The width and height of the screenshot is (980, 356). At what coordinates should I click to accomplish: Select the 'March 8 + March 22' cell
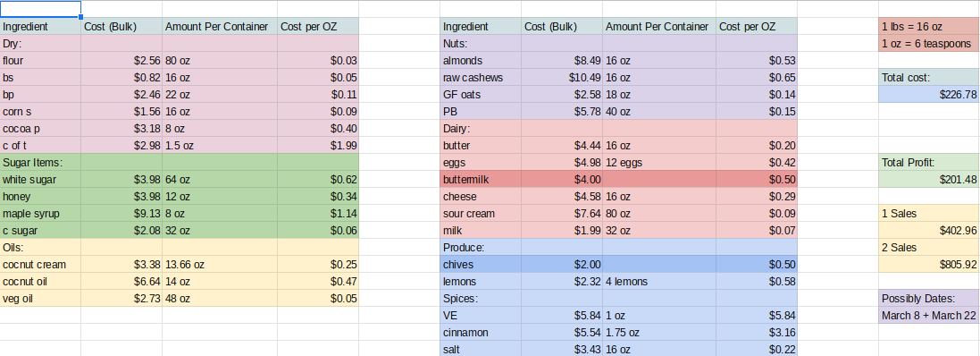click(929, 316)
